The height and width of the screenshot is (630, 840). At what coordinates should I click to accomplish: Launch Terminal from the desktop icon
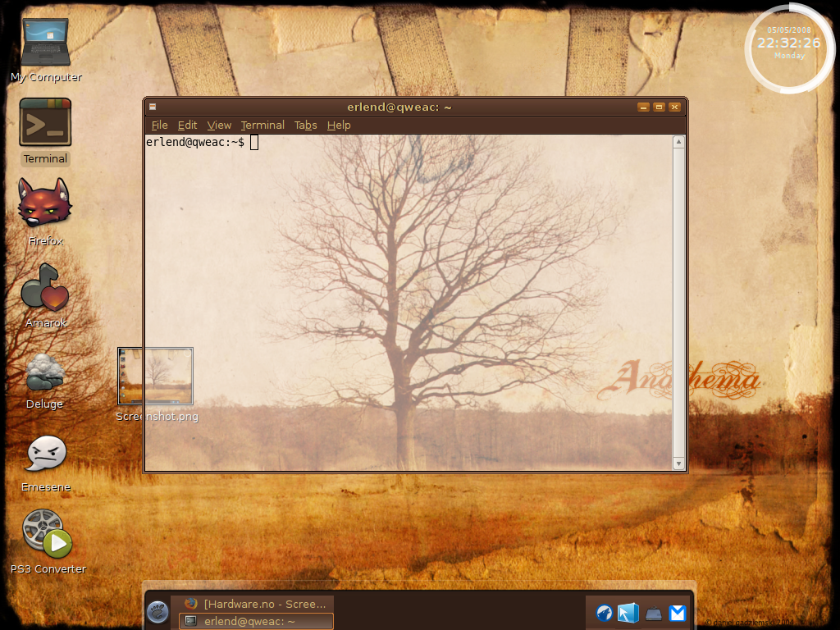click(x=46, y=122)
